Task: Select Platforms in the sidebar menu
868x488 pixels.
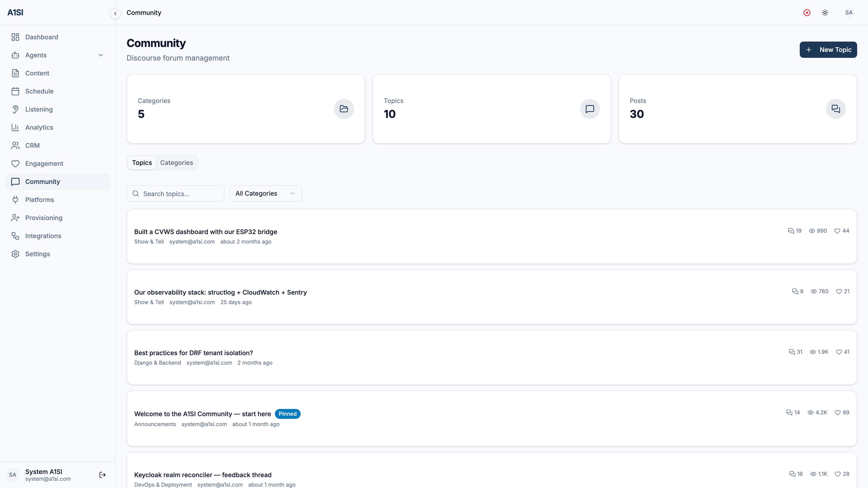Action: tap(58, 200)
